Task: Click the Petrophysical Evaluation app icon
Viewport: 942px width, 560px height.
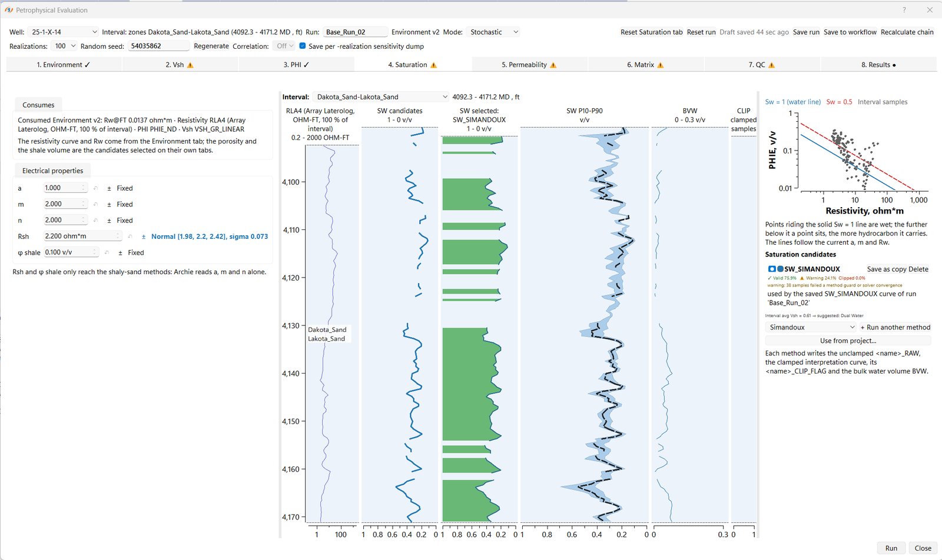Action: [8, 10]
